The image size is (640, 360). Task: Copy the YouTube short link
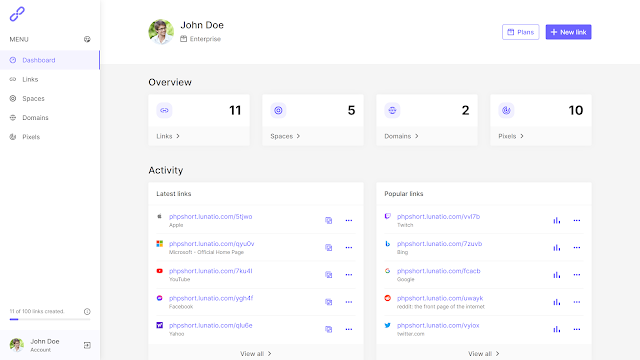(x=329, y=275)
